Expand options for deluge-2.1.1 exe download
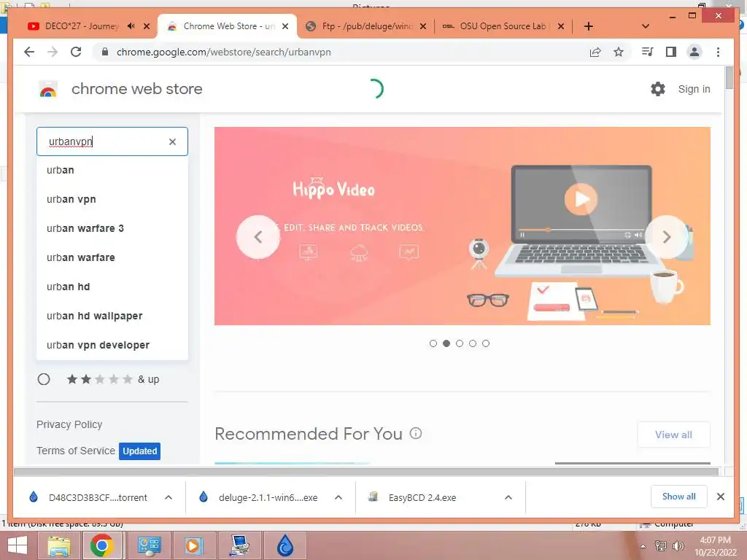Viewport: 747px width, 560px height. pos(338,497)
